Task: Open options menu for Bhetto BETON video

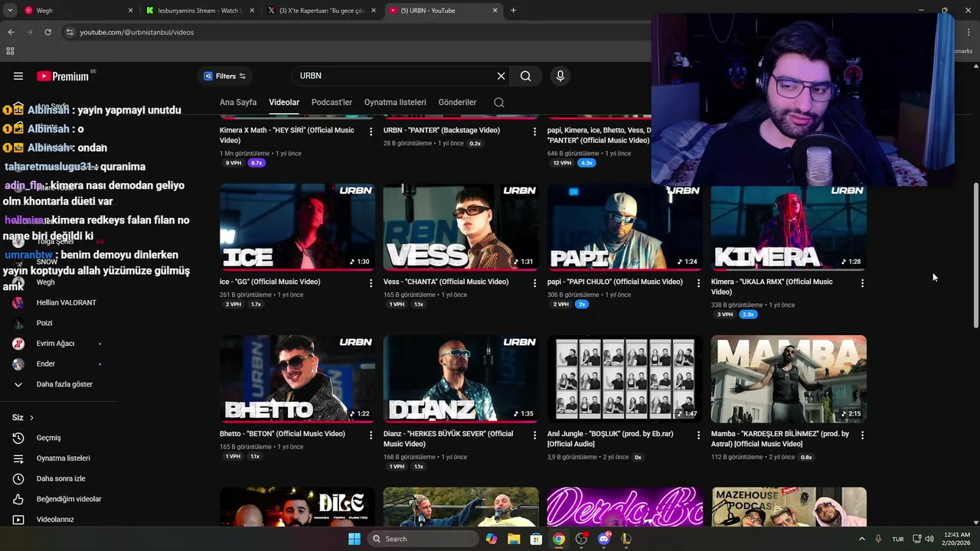Action: click(371, 435)
